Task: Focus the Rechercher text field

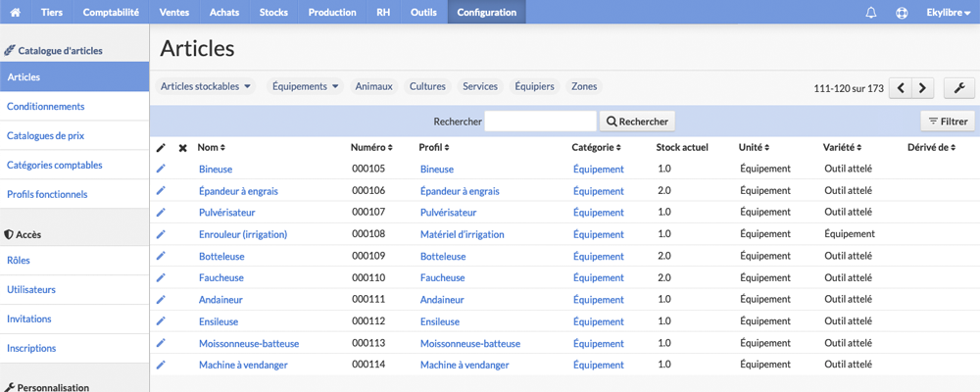Action: pyautogui.click(x=541, y=122)
